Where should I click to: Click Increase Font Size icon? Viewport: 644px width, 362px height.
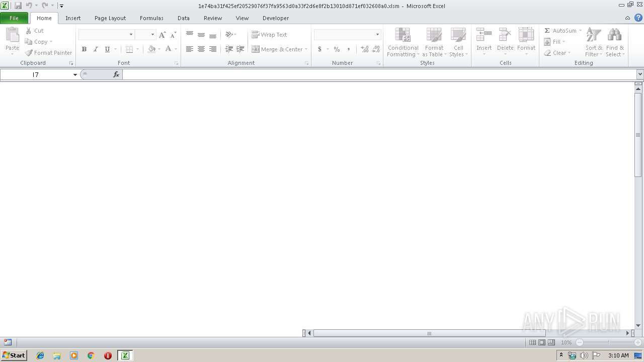click(162, 35)
